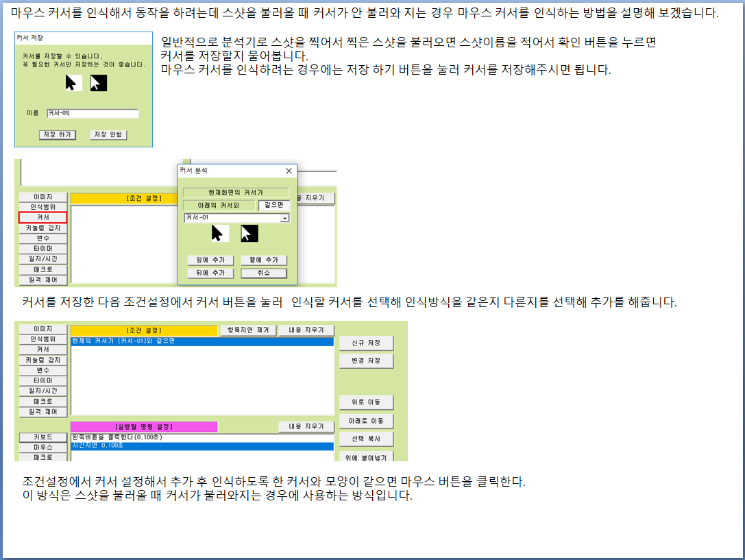Close the 커서 분석 dialog with X
Screen dimensions: 745x560
coord(289,171)
